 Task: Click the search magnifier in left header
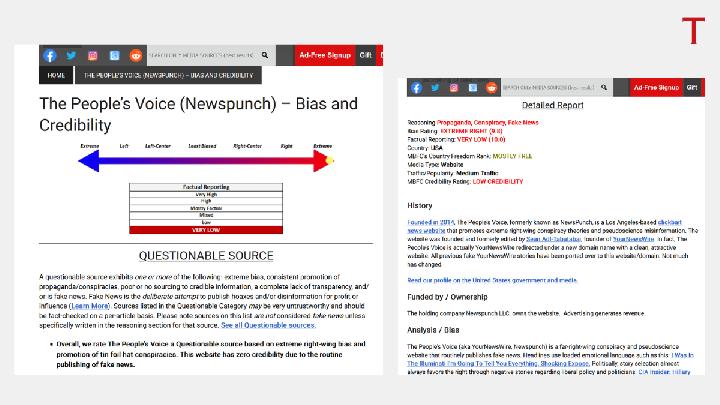click(x=265, y=56)
